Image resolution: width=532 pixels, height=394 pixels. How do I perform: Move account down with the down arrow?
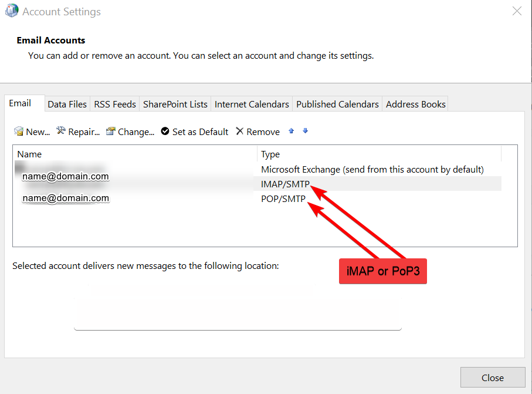pyautogui.click(x=306, y=131)
